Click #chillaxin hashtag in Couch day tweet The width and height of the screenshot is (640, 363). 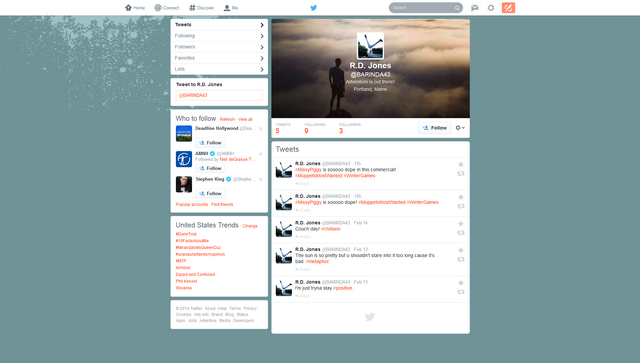[331, 229]
